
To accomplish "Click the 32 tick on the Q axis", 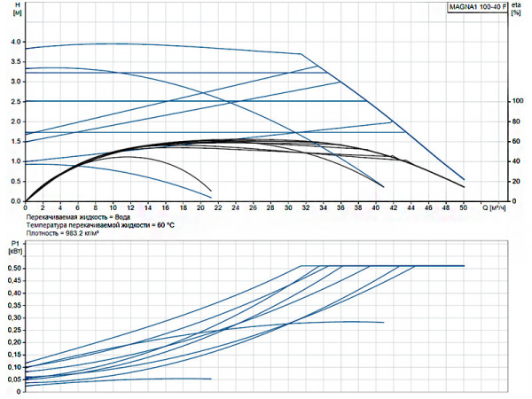I will point(306,208).
